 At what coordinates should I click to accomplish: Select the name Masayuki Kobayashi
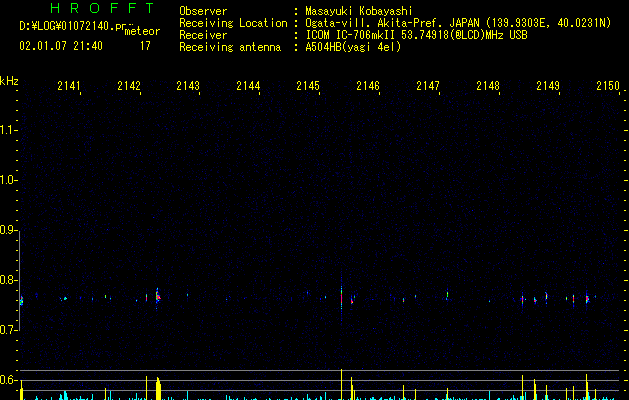tap(359, 11)
